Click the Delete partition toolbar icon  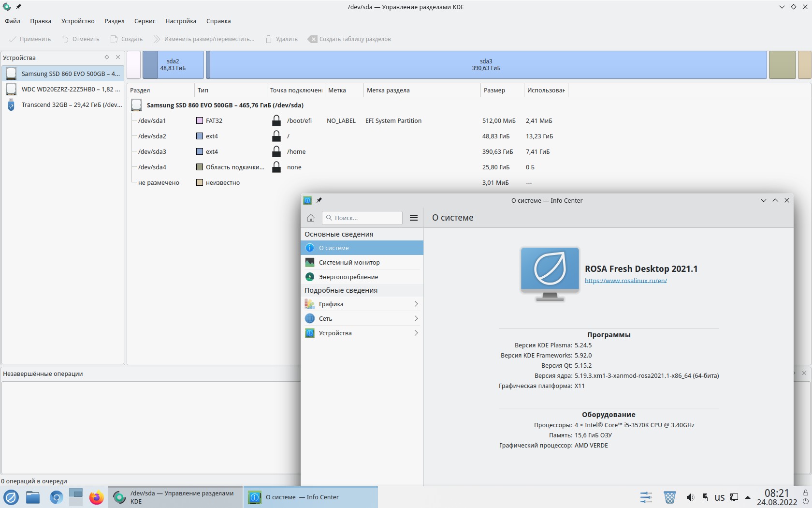point(269,39)
